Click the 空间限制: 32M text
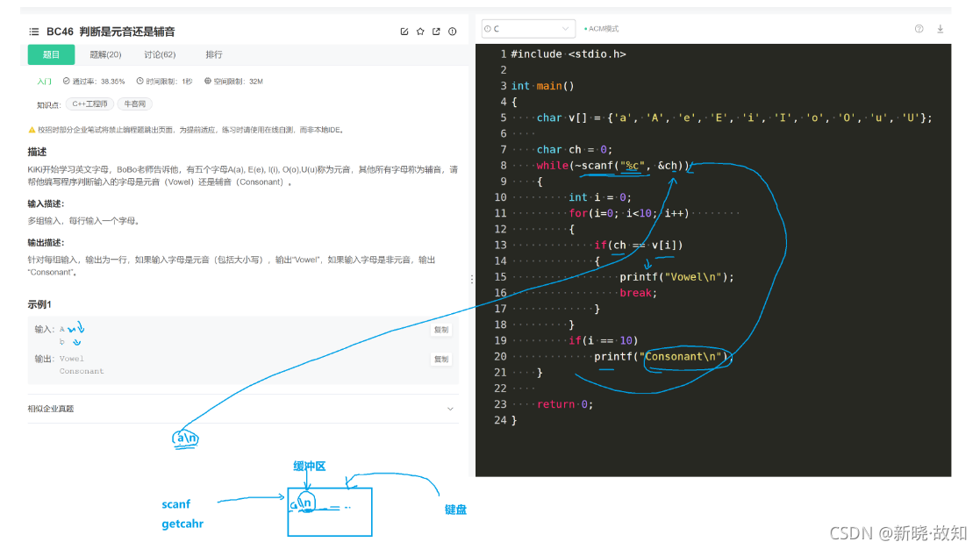980x549 pixels. (x=238, y=82)
